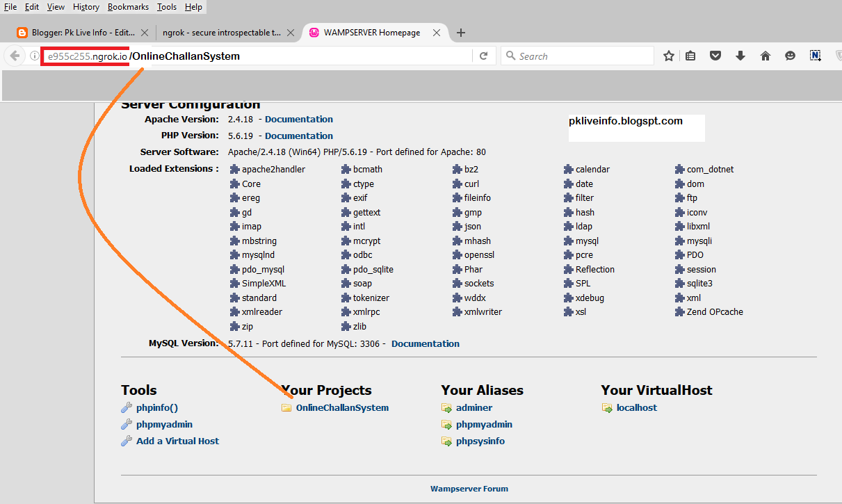Image resolution: width=842 pixels, height=504 pixels.
Task: Open the Help menu
Action: click(193, 7)
